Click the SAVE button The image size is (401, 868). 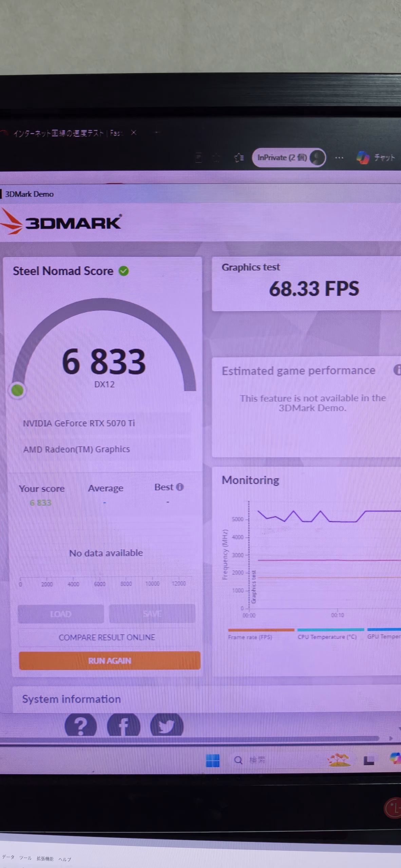(152, 613)
